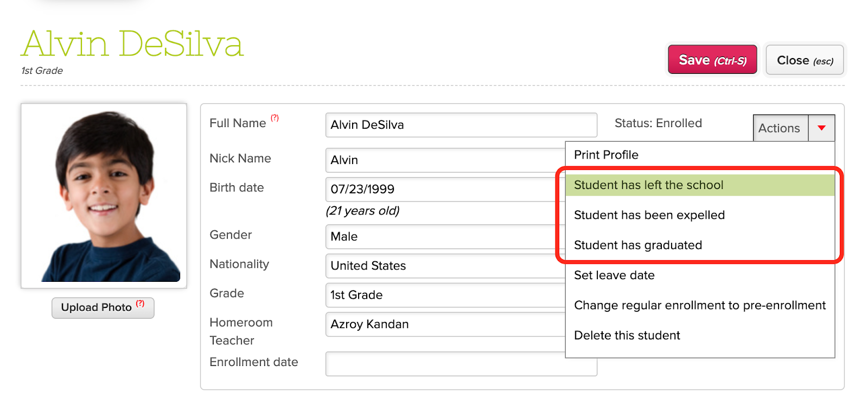The image size is (868, 397).
Task: Click the Birth date field
Action: 445,190
